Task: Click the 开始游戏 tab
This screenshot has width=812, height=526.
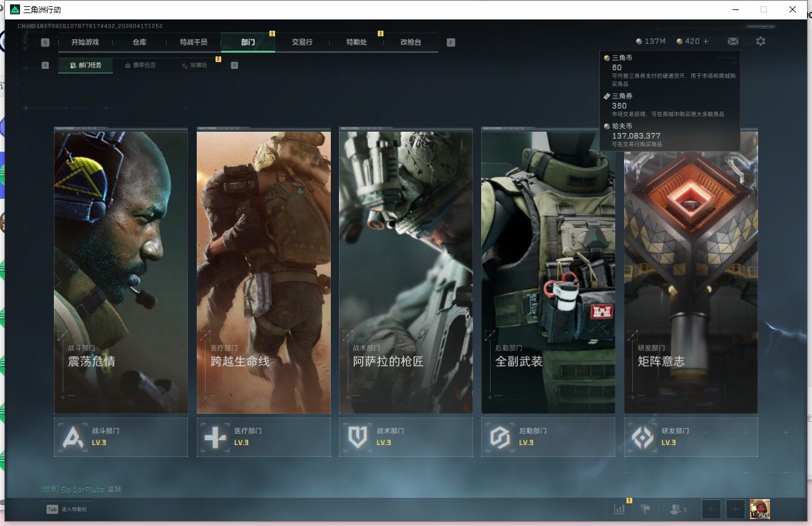Action: pos(85,42)
